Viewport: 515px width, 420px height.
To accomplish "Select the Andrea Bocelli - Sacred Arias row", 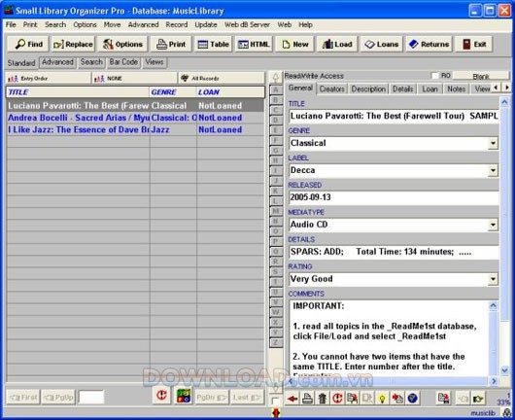I will 135,118.
